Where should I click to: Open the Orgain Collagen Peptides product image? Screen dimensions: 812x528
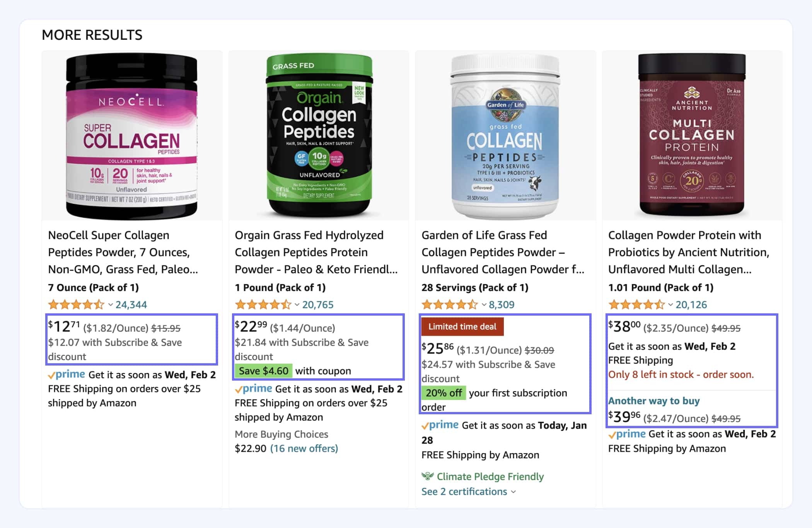319,135
